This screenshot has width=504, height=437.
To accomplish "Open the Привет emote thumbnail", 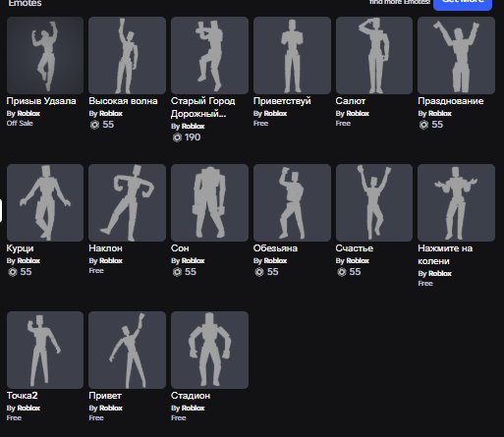I will coord(127,351).
